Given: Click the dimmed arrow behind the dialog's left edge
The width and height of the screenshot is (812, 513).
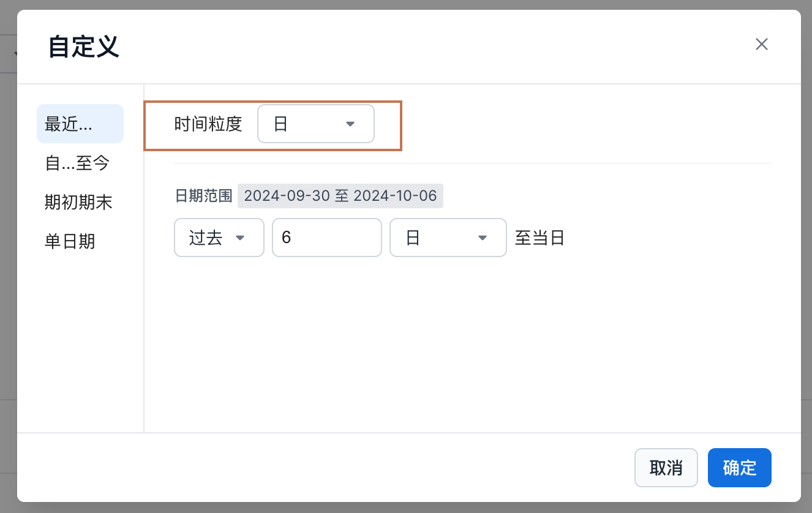Looking at the screenshot, I should 15,54.
